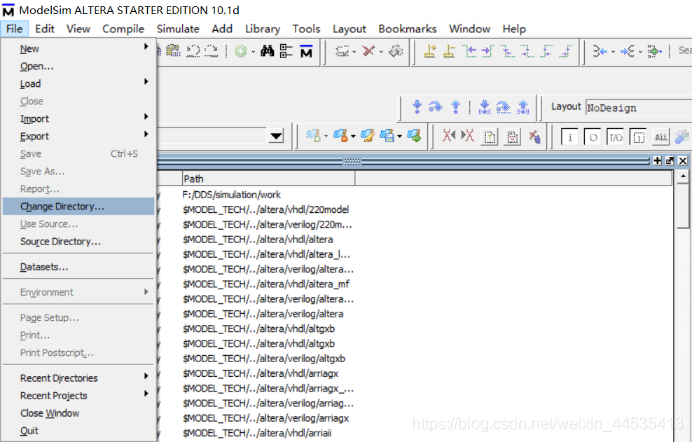Click the Find Previous Falling Edge icon
The image size is (693, 442).
pyautogui.click(x=508, y=51)
